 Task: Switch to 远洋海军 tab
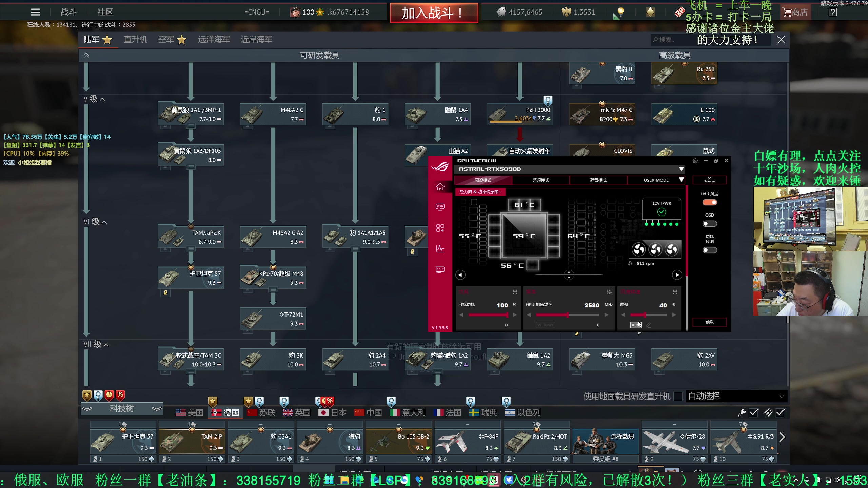pyautogui.click(x=214, y=40)
